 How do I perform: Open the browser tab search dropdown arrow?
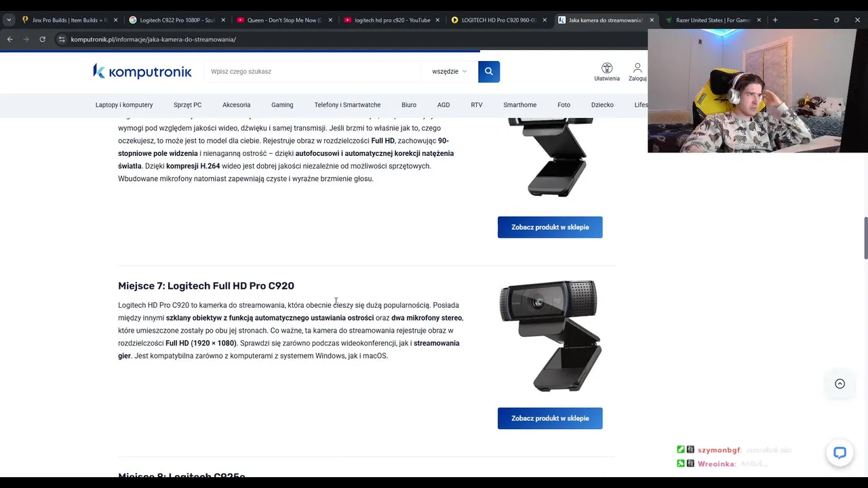[x=9, y=20]
